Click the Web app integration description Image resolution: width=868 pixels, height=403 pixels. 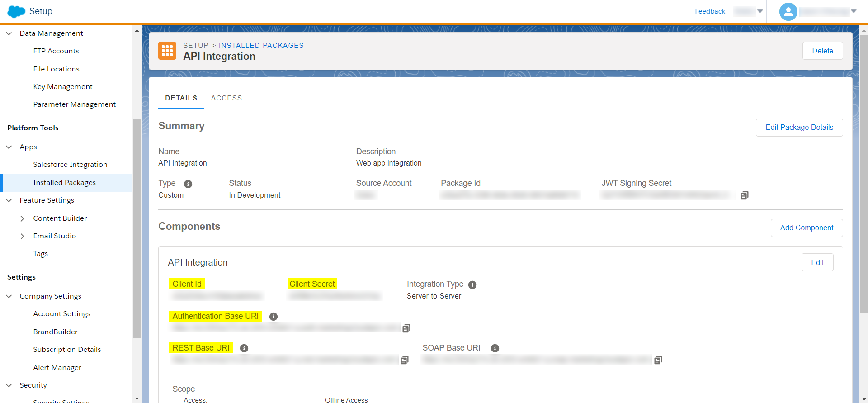[389, 163]
